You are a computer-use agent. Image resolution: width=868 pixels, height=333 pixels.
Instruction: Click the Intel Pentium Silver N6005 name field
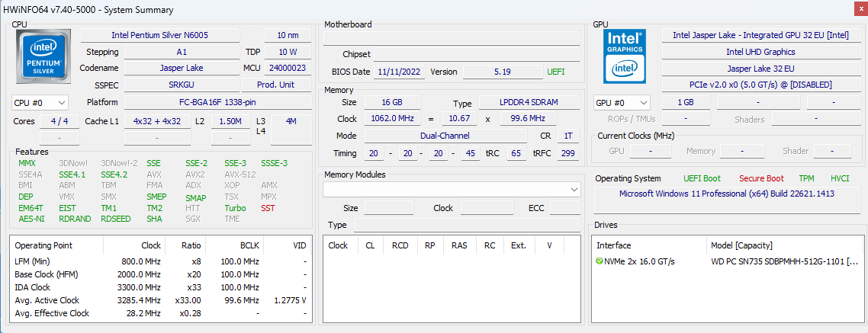[160, 35]
